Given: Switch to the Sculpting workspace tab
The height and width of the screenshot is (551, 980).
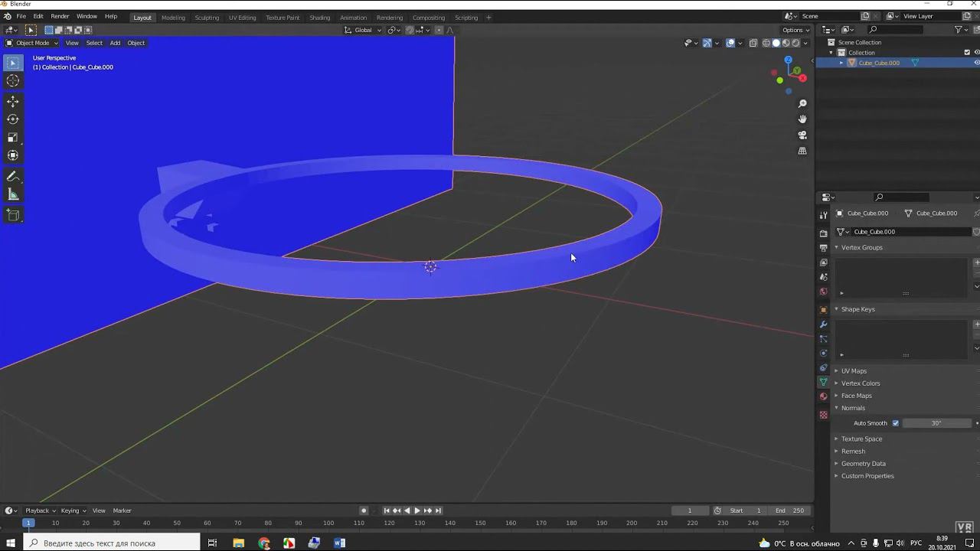Looking at the screenshot, I should (x=207, y=18).
